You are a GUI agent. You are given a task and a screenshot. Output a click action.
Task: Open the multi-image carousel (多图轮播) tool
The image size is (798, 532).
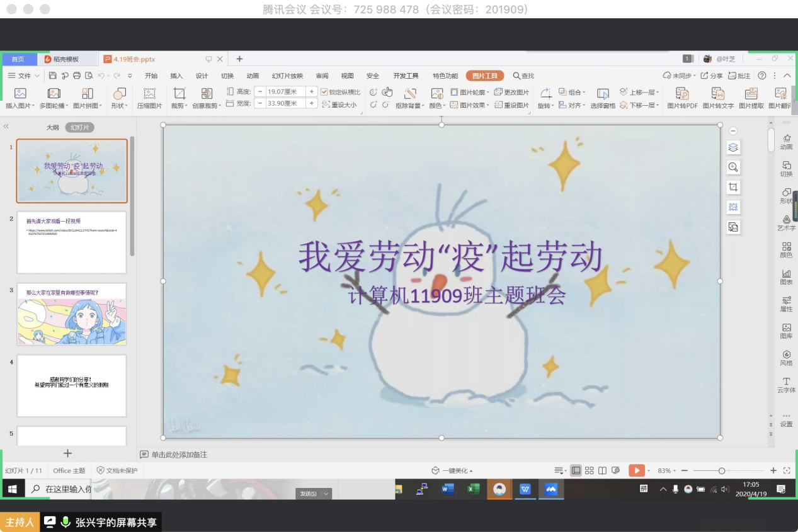point(54,94)
